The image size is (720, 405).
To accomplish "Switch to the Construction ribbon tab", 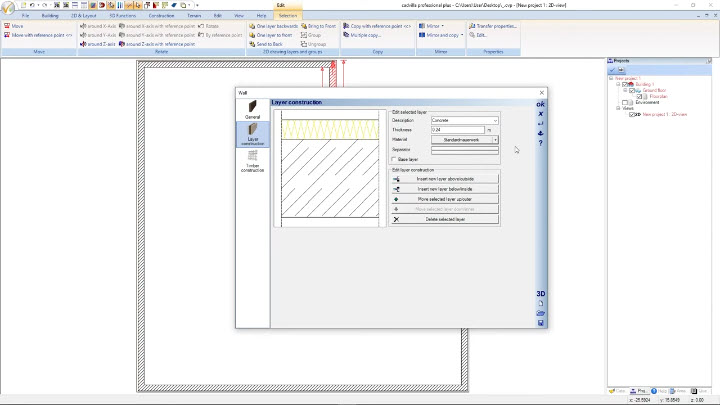I will [161, 17].
